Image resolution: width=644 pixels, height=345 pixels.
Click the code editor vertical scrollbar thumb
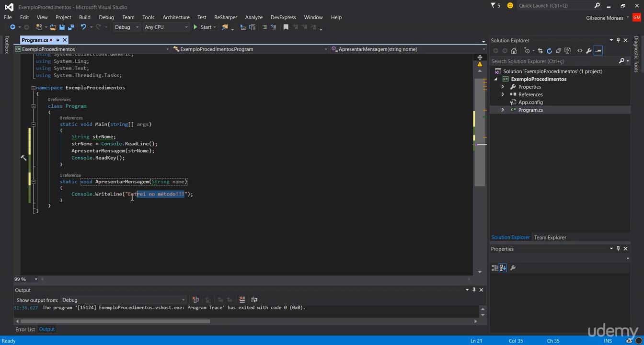point(480,132)
